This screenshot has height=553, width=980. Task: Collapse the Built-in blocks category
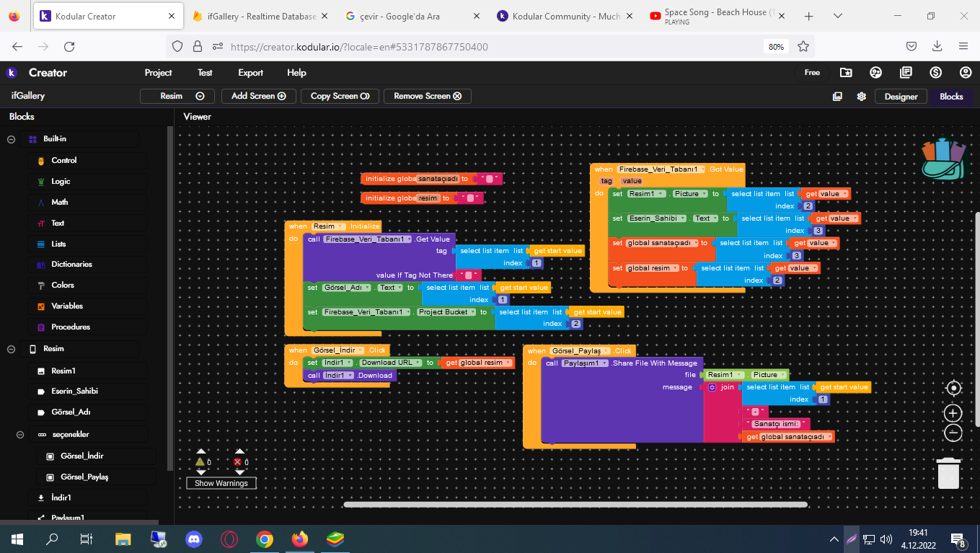pyautogui.click(x=12, y=139)
